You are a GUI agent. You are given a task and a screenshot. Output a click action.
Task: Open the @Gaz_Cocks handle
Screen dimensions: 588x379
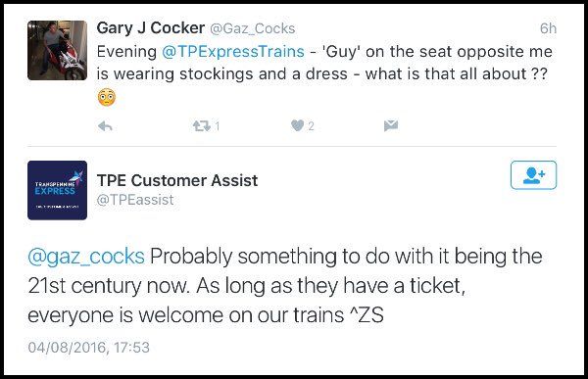click(x=253, y=28)
